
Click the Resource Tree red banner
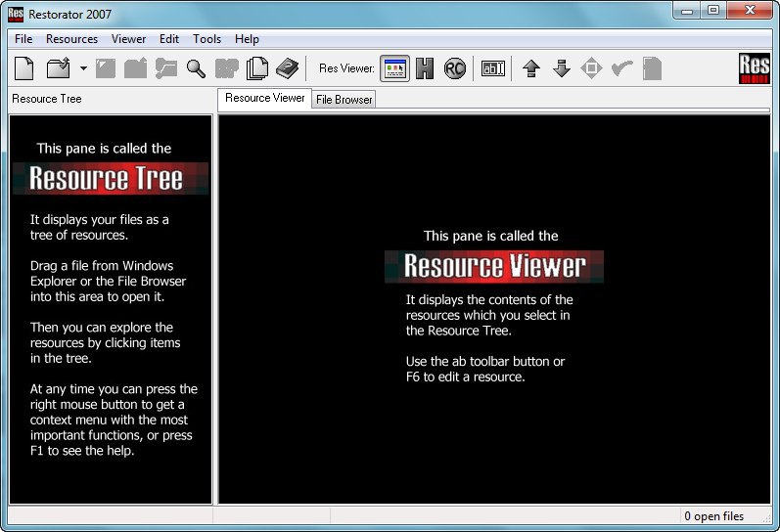pyautogui.click(x=111, y=179)
